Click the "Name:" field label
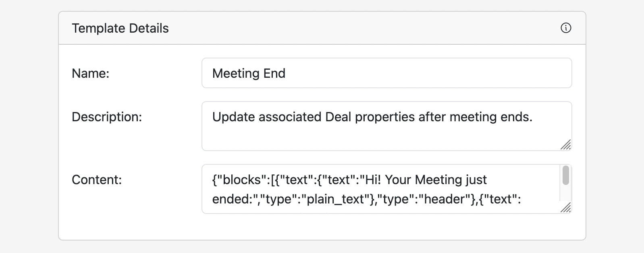 tap(90, 73)
